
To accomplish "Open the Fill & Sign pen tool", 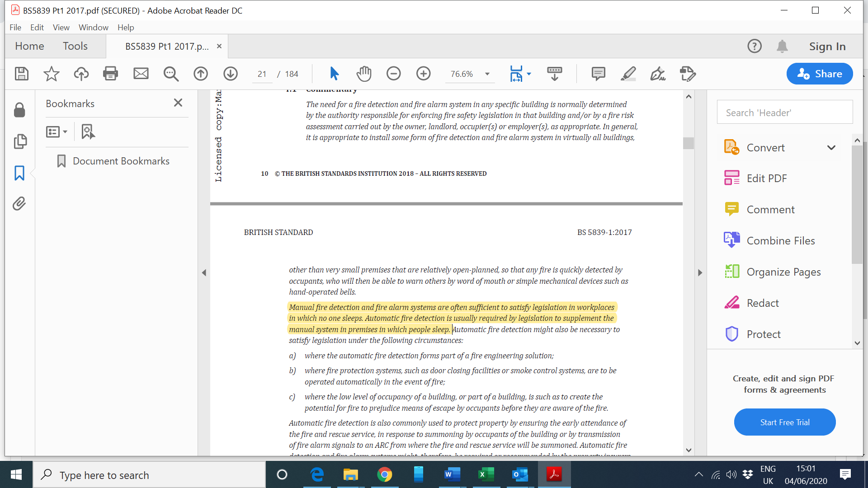I will [658, 74].
